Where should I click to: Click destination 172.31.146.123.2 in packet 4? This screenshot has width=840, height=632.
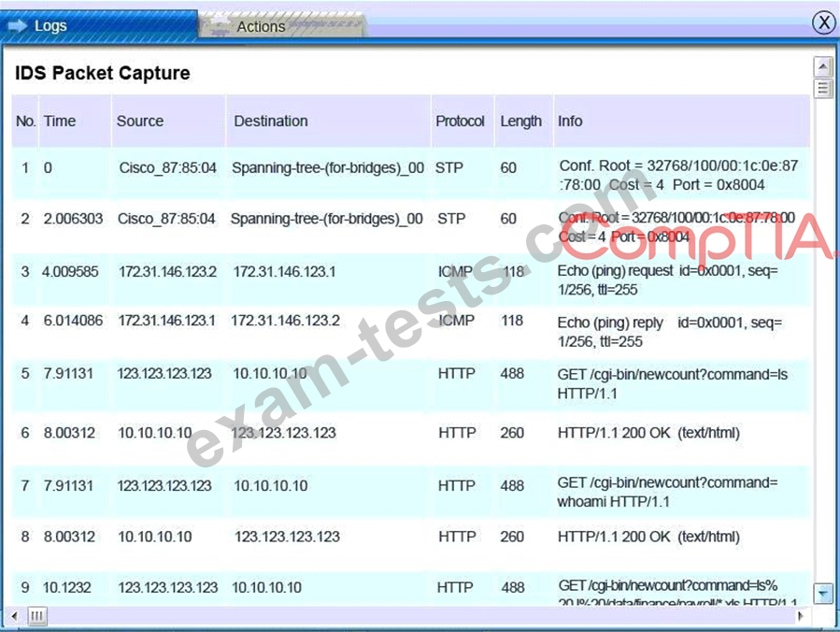[x=286, y=321]
